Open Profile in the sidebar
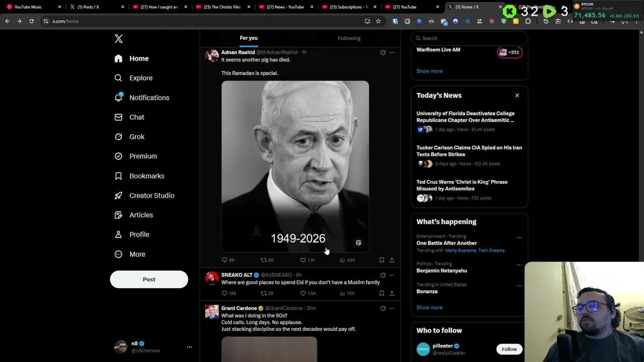The height and width of the screenshot is (362, 644). point(132,234)
